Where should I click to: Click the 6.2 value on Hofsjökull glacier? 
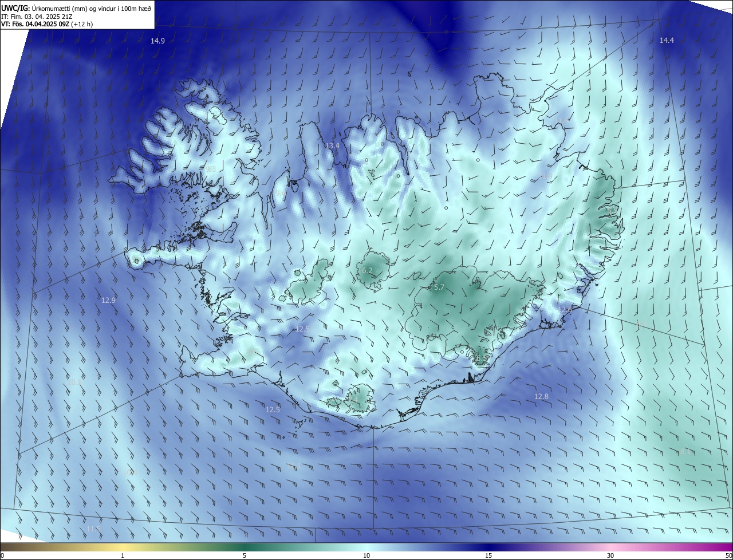click(x=367, y=270)
